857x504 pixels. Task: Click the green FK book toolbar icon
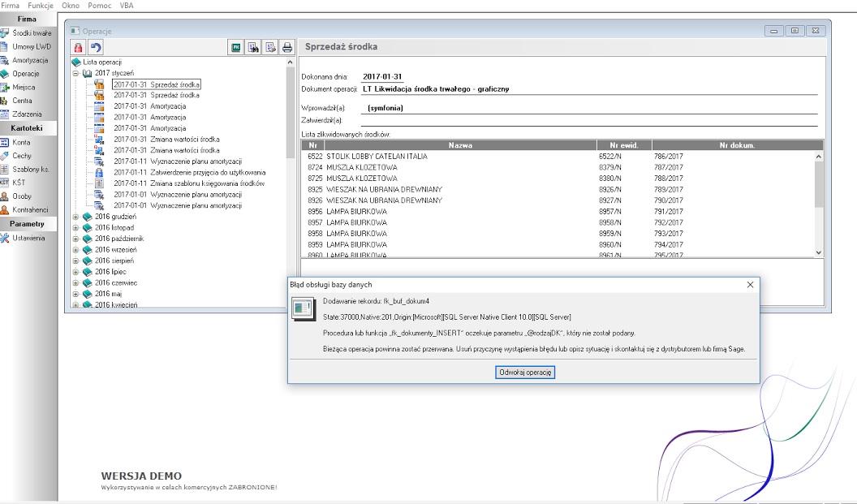click(236, 48)
